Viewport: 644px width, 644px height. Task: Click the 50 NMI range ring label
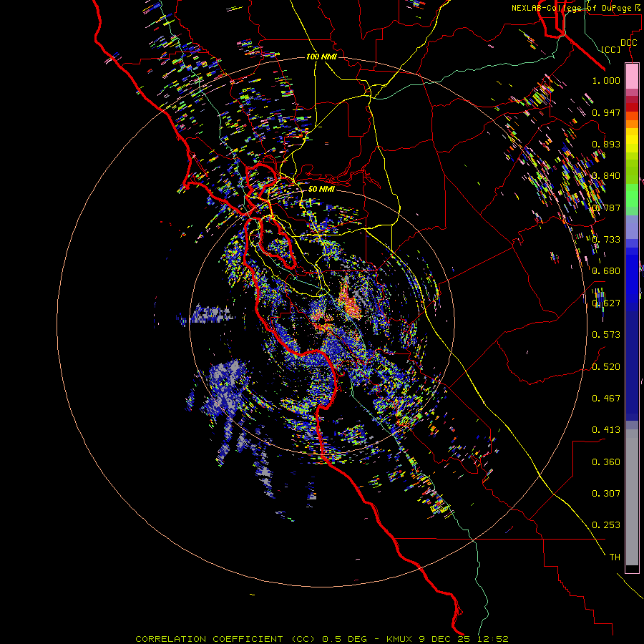point(321,190)
